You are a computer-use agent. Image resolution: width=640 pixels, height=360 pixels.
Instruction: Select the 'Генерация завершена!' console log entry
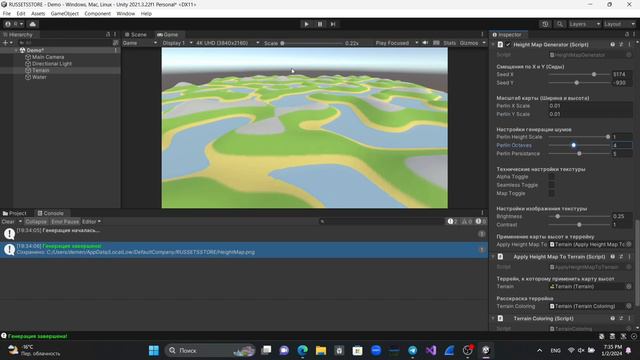(244, 249)
